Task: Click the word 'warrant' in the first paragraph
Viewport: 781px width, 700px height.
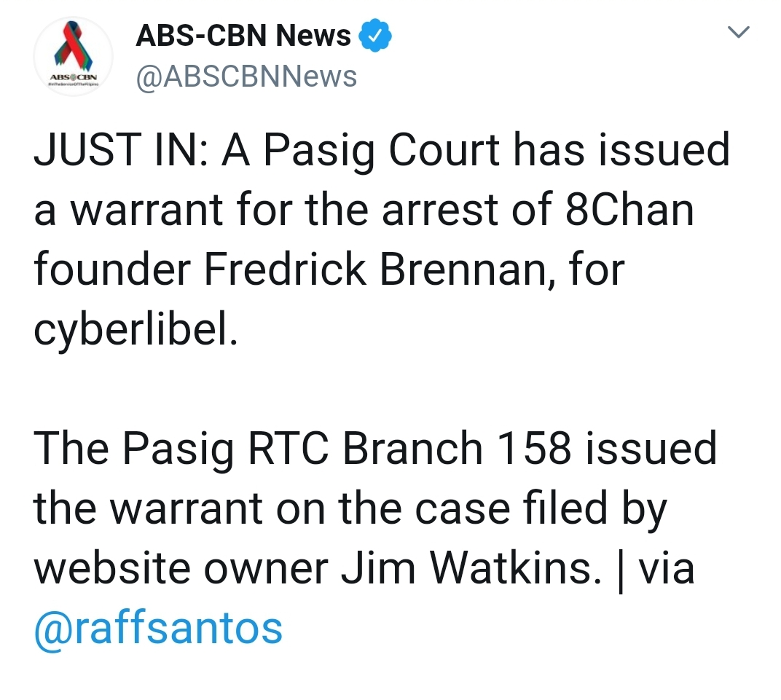Action: (146, 211)
